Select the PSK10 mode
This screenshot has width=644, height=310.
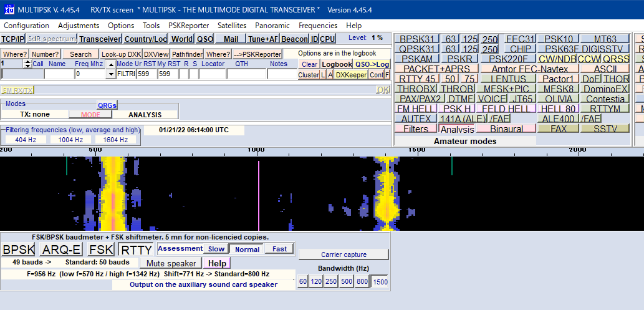tap(558, 39)
